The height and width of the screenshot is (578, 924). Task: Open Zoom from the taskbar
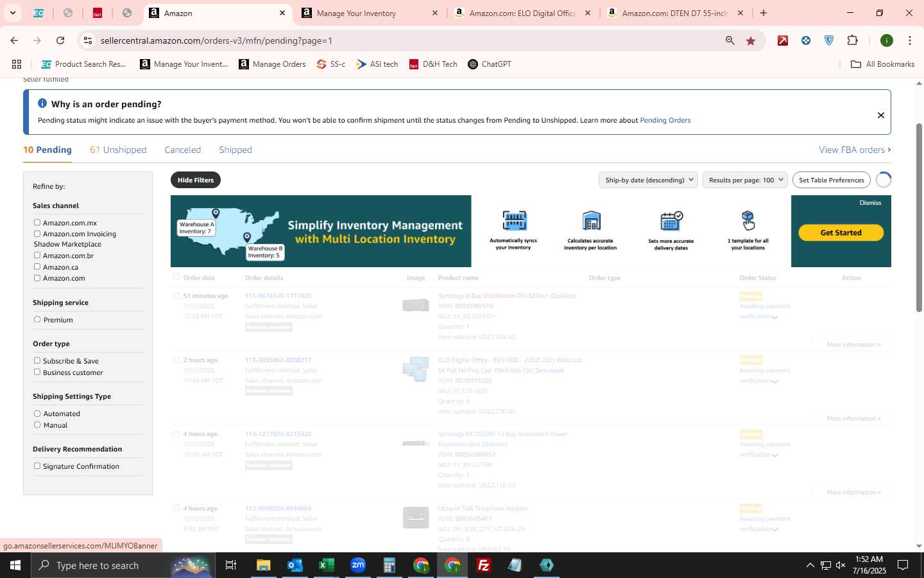(357, 565)
